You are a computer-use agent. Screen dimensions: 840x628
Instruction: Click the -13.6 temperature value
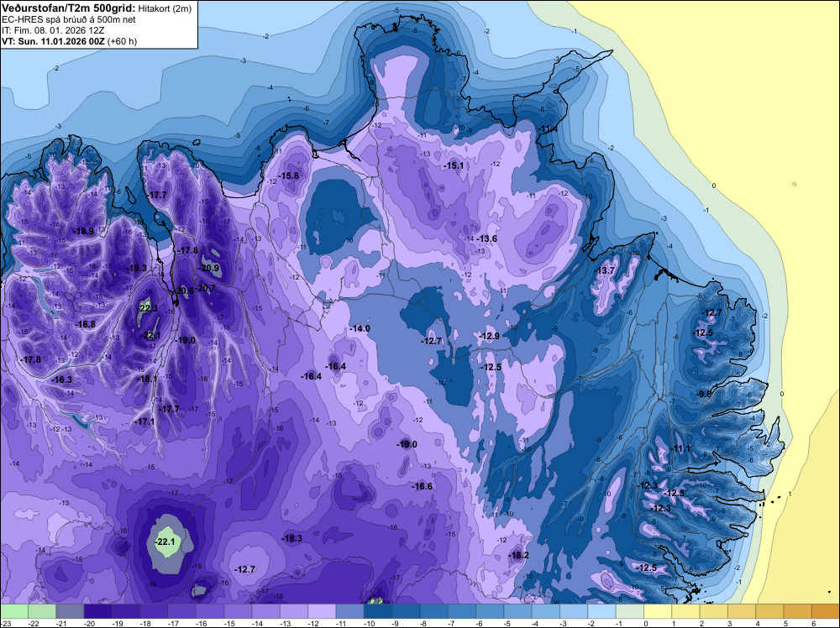click(486, 238)
